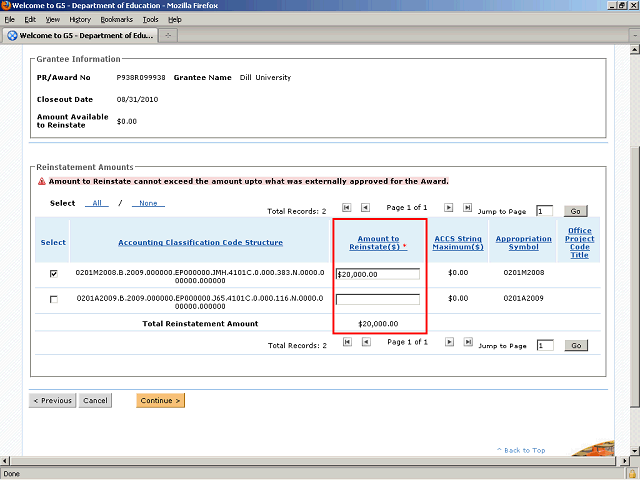640x480 pixels.
Task: Click the last-page icon in the top pager
Action: point(468,208)
